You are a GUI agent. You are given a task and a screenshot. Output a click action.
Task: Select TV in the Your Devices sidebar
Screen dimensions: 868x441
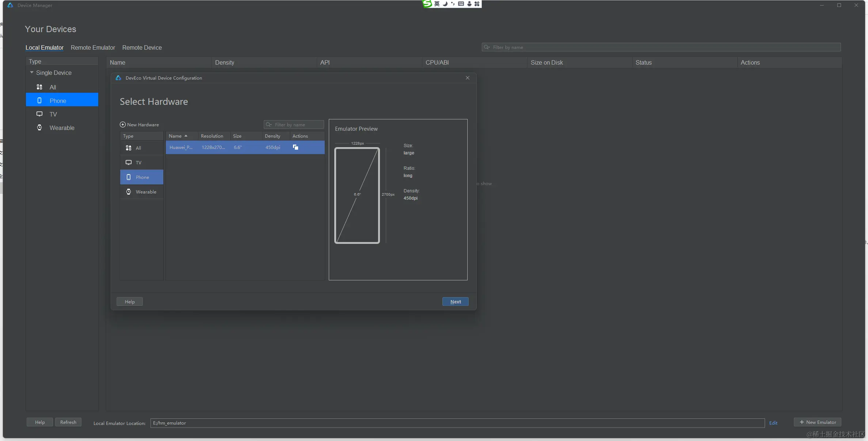click(53, 115)
